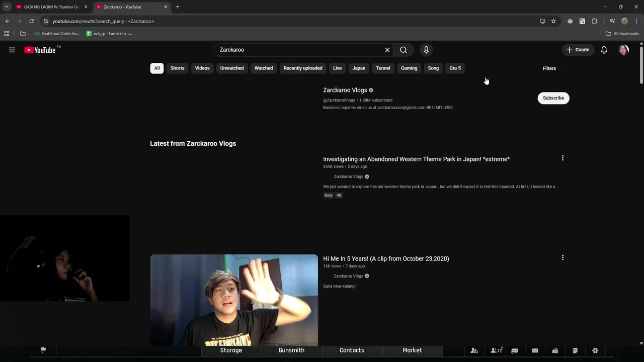Image resolution: width=644 pixels, height=362 pixels.
Task: Click the install app icon in address bar
Action: 542,21
